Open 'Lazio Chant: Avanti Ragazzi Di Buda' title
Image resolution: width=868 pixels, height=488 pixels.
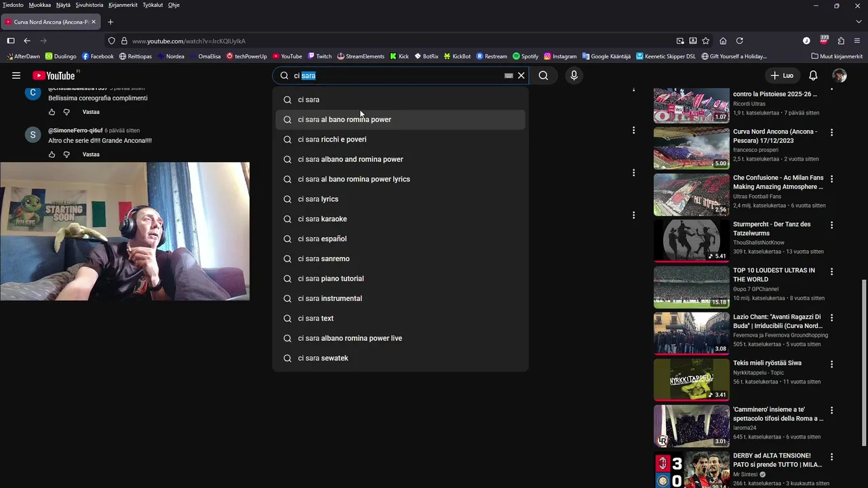777,321
